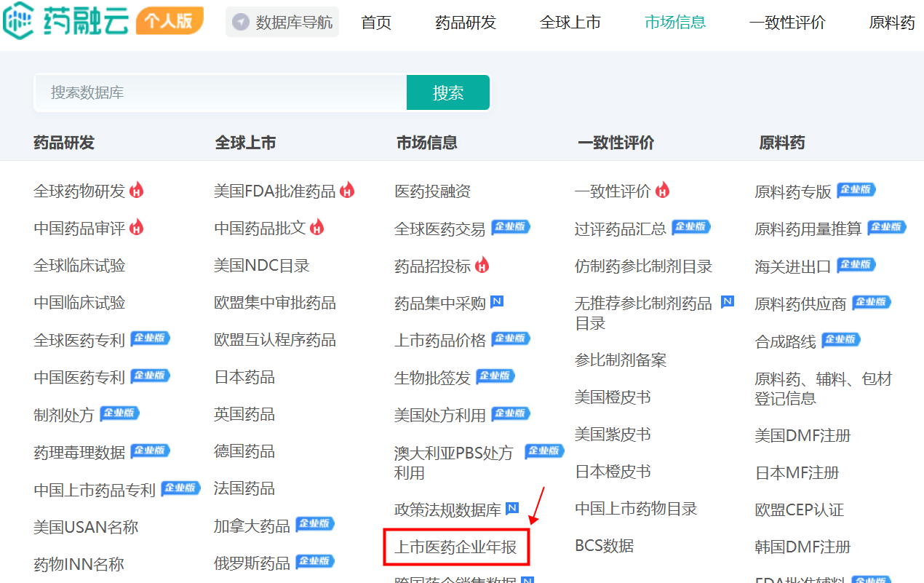The height and width of the screenshot is (583, 924).
Task: Open 全球上市 top navigation menu
Action: tap(570, 23)
